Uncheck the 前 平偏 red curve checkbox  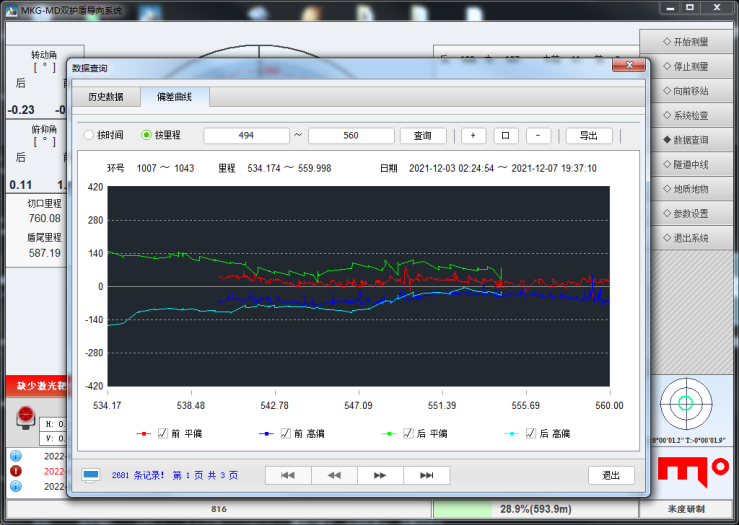[x=163, y=433]
